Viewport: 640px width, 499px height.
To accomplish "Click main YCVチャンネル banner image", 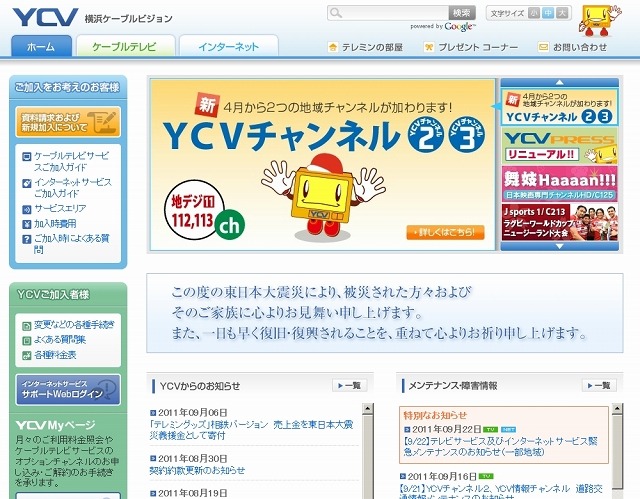I will [322, 165].
